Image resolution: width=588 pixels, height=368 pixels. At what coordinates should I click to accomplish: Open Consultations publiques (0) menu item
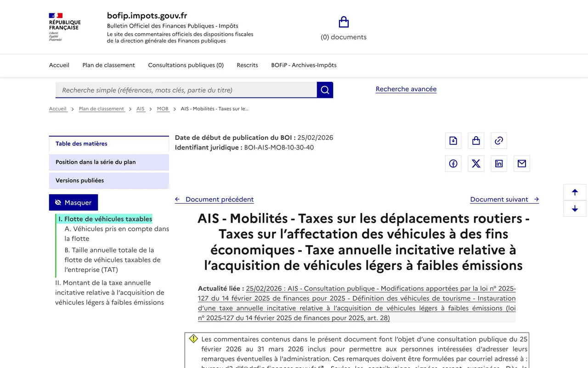[x=186, y=65]
